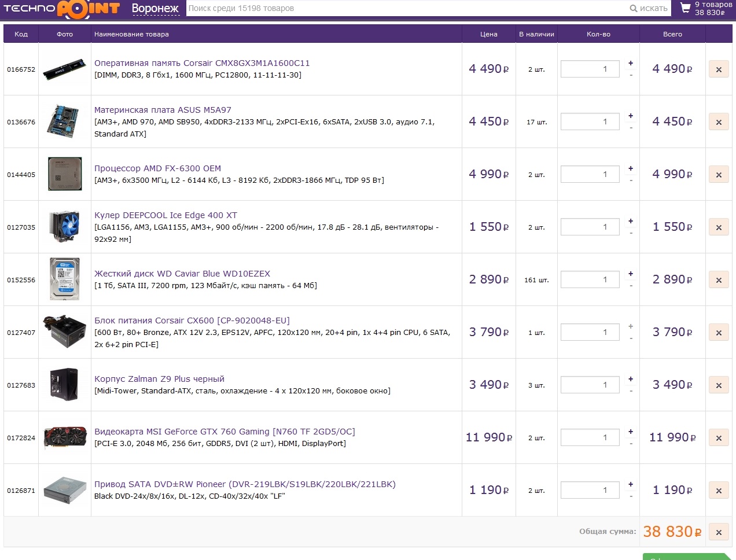
Task: Click the ASUS motherboard product photo
Action: [x=64, y=121]
